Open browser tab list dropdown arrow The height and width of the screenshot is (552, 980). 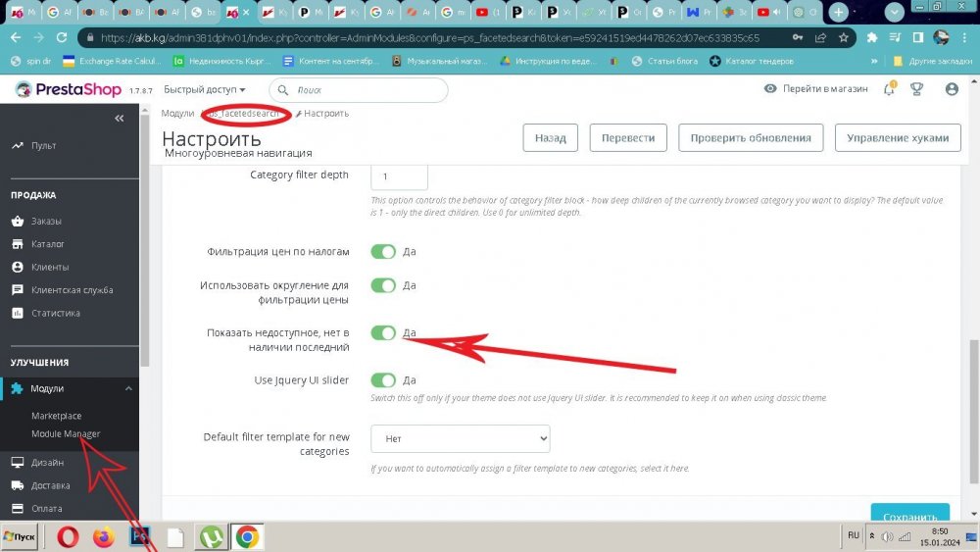(895, 11)
